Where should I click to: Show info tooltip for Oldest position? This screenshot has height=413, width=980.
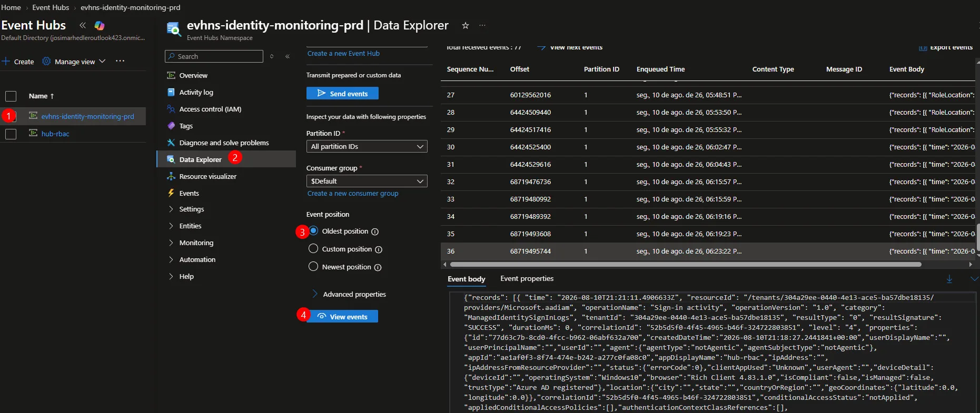[x=375, y=231]
